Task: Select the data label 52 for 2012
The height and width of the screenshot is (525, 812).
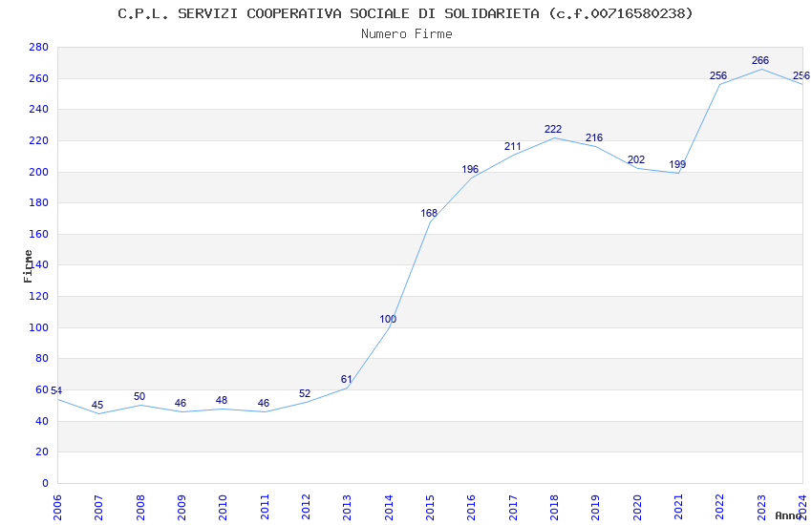Action: tap(305, 393)
